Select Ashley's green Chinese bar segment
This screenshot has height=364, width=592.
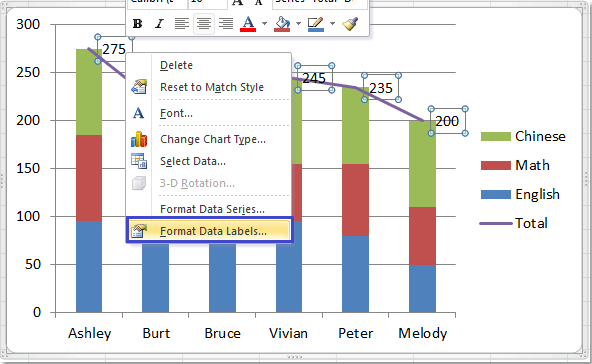click(x=89, y=92)
